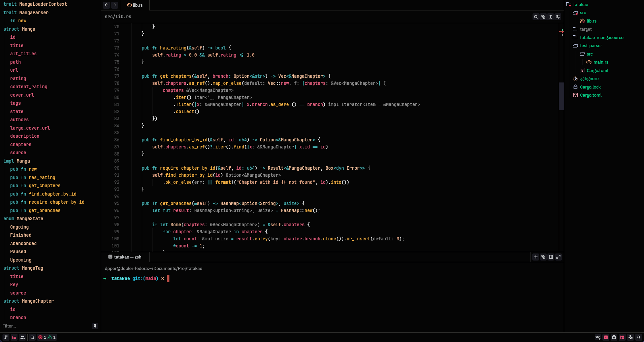Toggle selections tool in editor toolbar

551,17
